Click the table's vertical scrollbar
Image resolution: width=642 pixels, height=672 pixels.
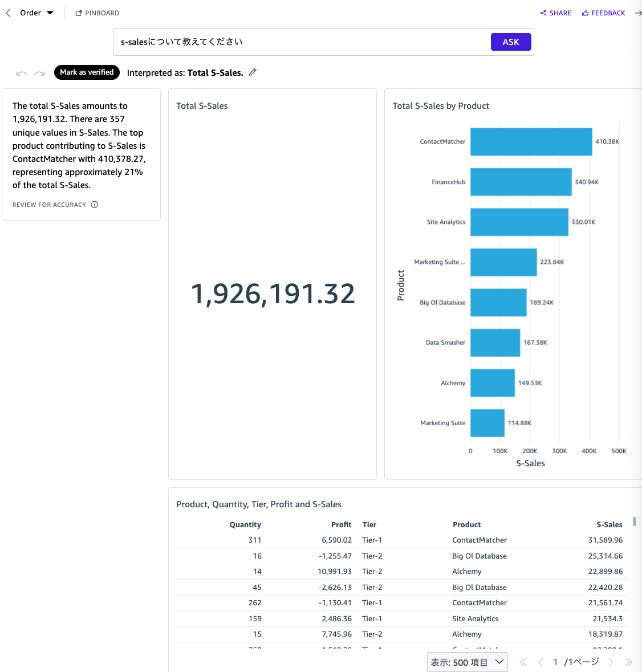click(634, 522)
